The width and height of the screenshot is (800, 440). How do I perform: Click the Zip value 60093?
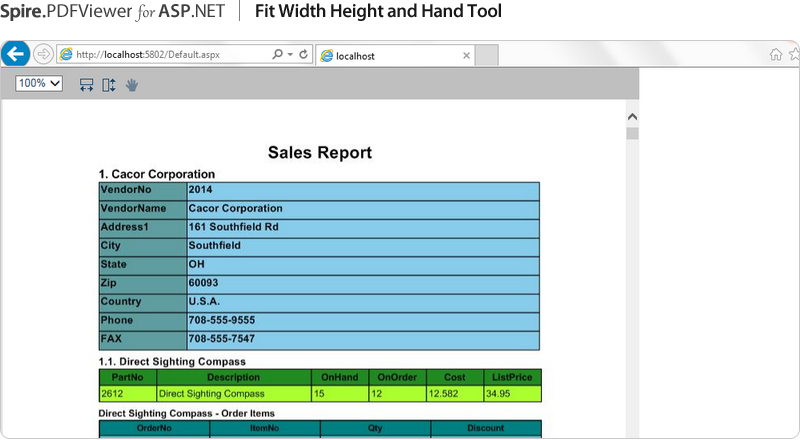pos(363,284)
